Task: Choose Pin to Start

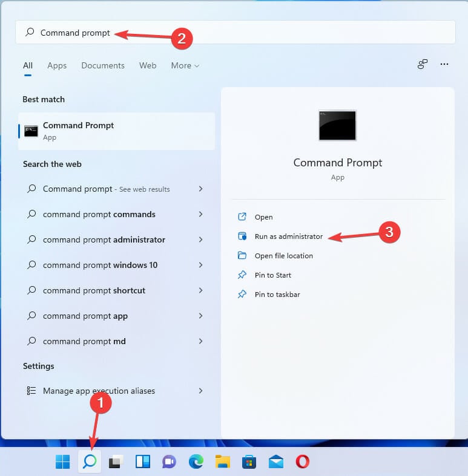Action: [273, 275]
